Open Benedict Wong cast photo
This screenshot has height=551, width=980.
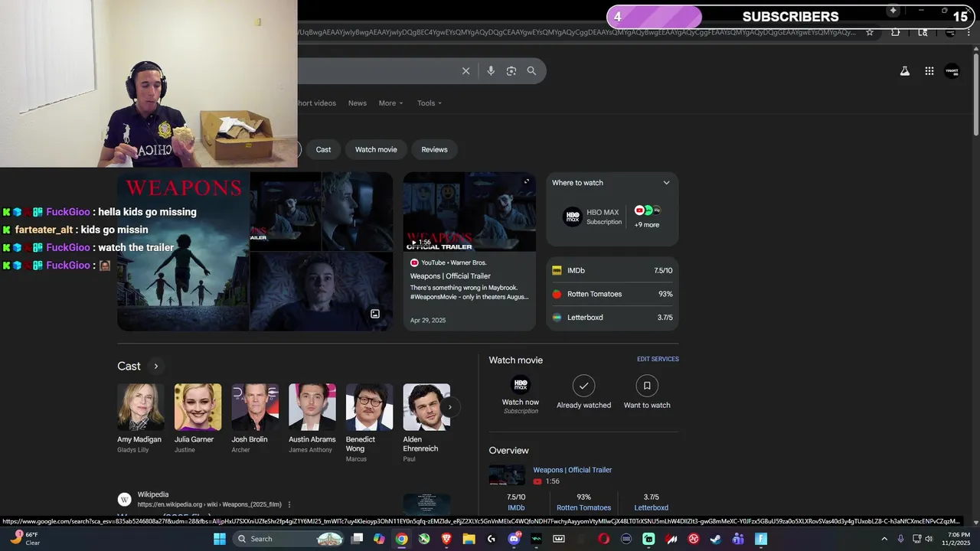[369, 407]
